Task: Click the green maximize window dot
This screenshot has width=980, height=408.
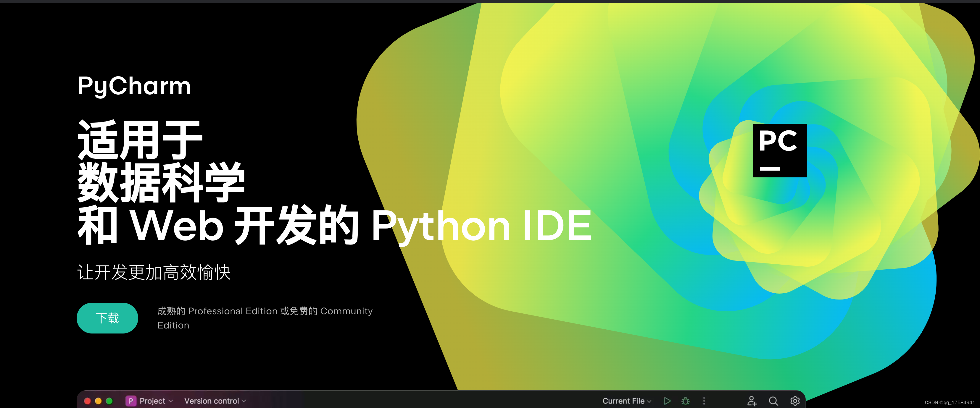Action: pos(109,401)
